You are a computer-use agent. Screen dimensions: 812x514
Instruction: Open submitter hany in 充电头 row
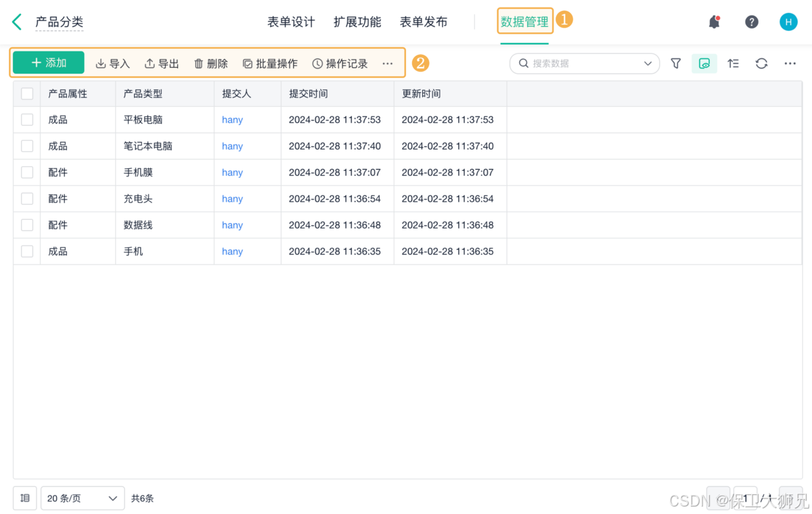(x=232, y=199)
